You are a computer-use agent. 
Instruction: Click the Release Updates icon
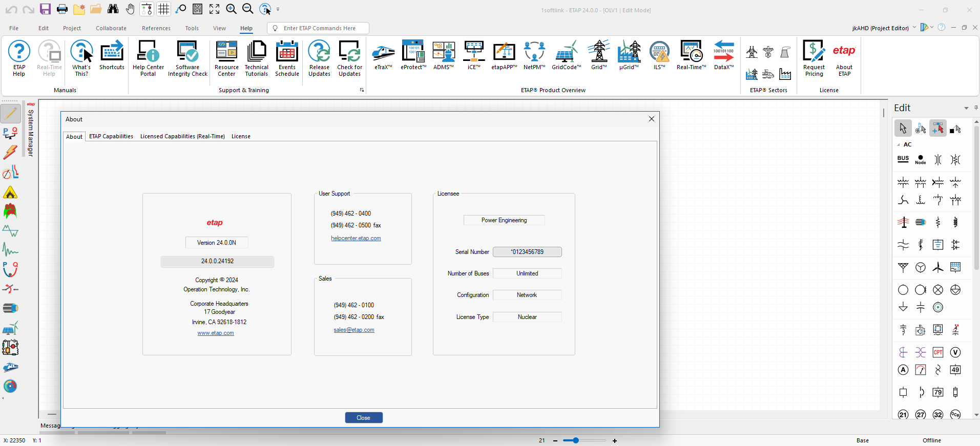[x=319, y=58]
